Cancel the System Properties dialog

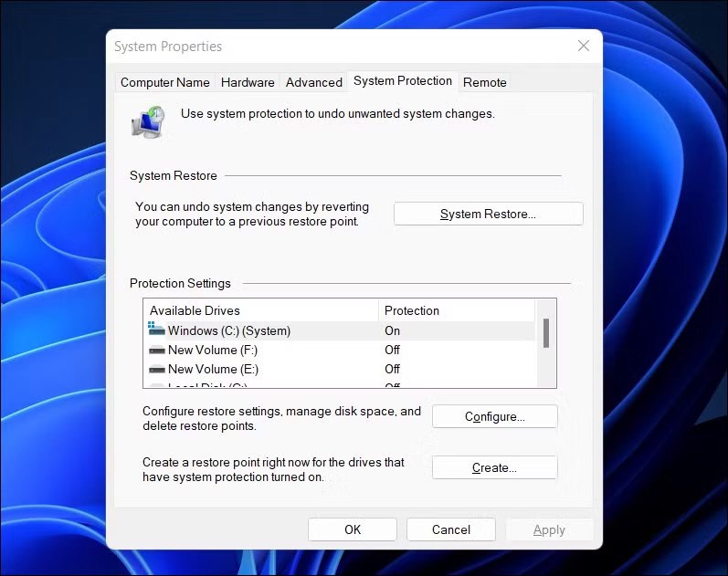pyautogui.click(x=451, y=529)
